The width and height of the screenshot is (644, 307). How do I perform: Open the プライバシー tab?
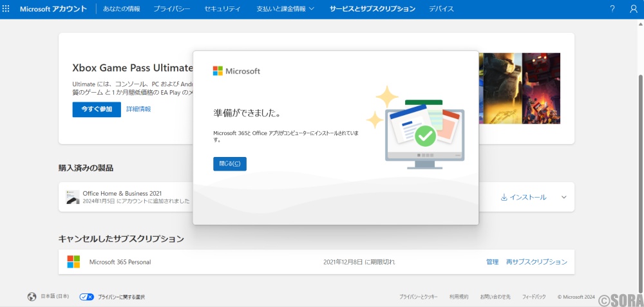(172, 8)
